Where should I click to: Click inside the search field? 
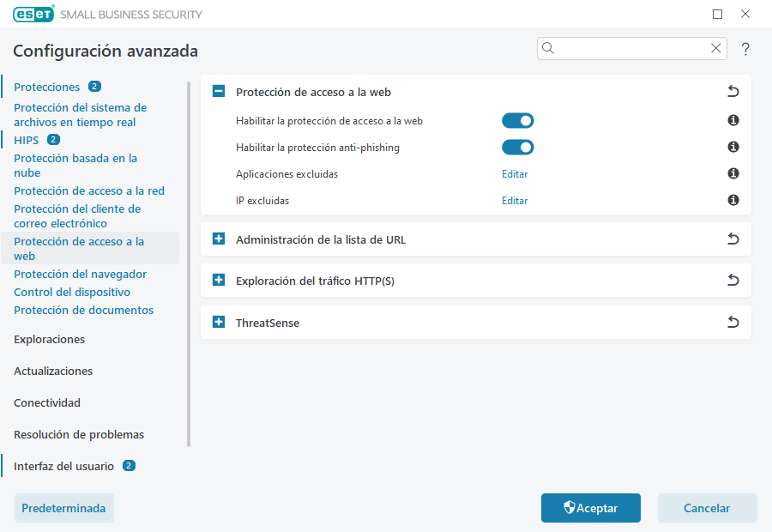click(x=630, y=48)
